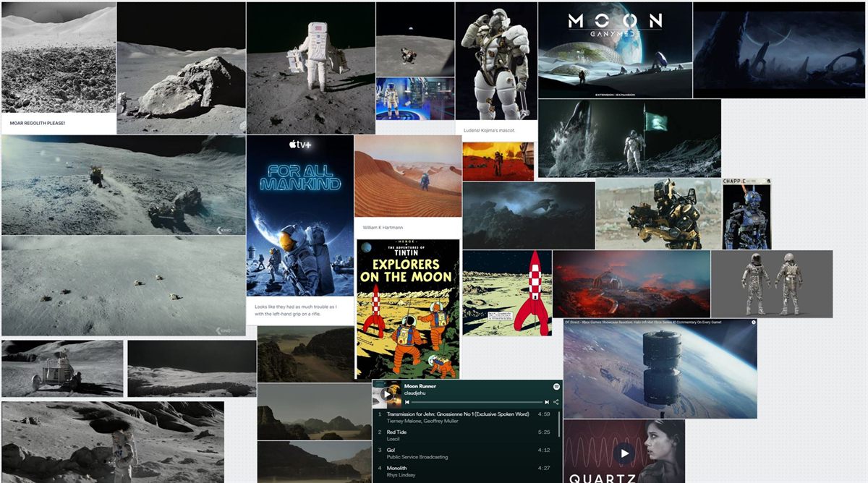Screen dimensions: 868x483
Task: Seek along the Moon Runner progress bar
Action: (x=477, y=401)
